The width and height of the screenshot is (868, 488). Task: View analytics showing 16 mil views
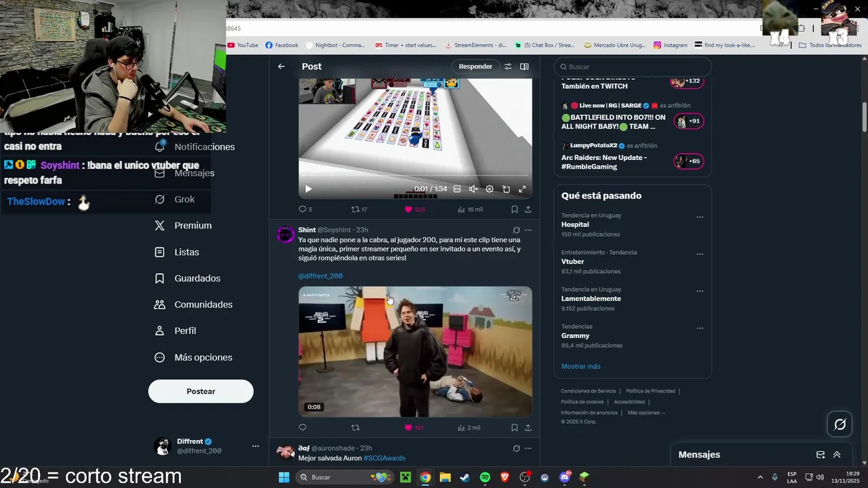(470, 209)
